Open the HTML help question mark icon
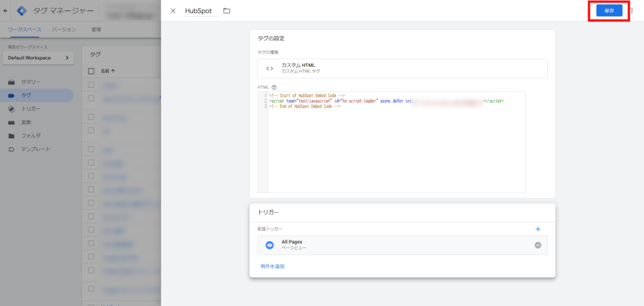 point(274,87)
